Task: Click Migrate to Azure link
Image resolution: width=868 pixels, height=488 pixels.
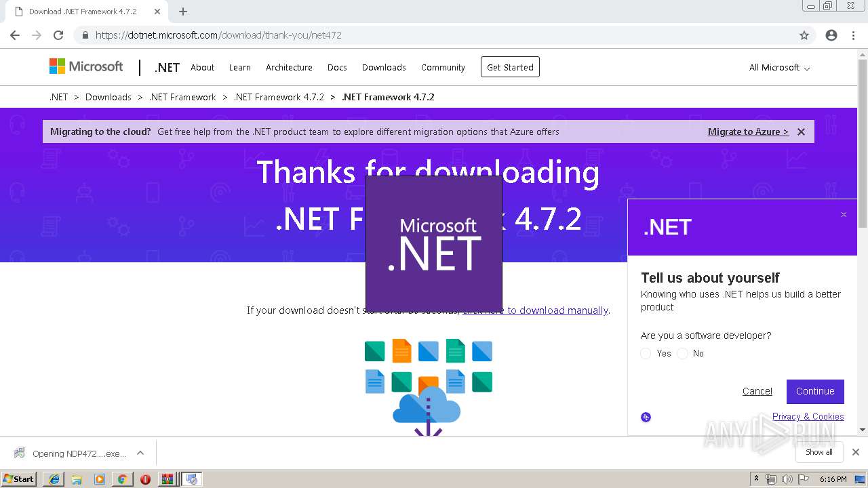Action: [748, 131]
